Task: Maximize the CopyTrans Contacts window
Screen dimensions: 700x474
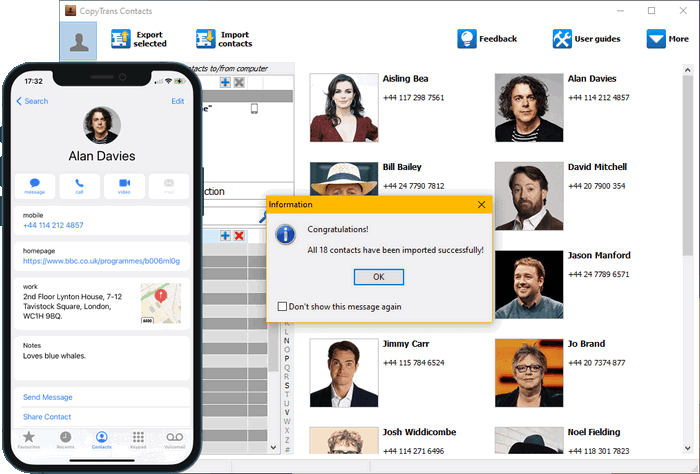Action: 652,11
